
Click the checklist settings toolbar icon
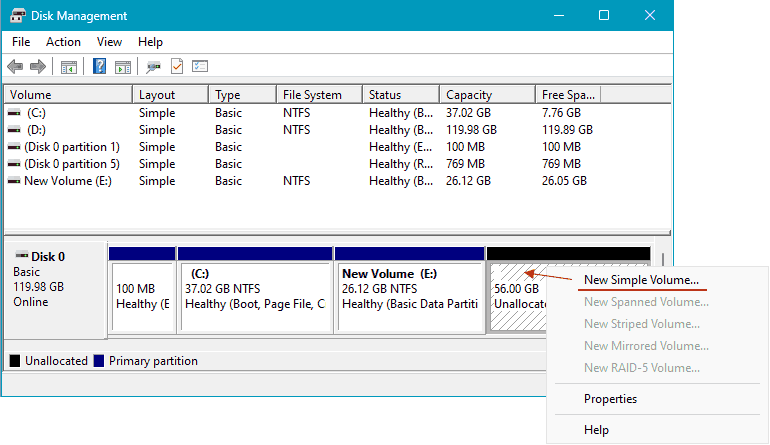click(x=200, y=67)
